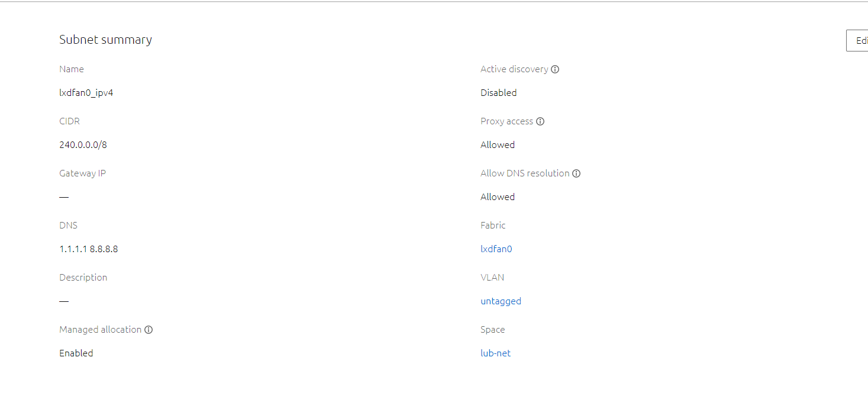Click the Managed allocation label text
The image size is (868, 396).
(101, 330)
